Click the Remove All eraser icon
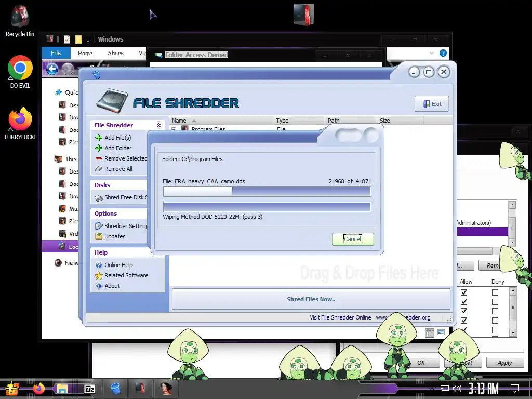The width and height of the screenshot is (532, 399). [99, 169]
